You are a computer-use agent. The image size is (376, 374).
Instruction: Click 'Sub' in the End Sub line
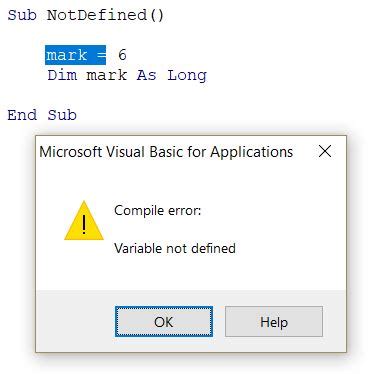(x=62, y=115)
